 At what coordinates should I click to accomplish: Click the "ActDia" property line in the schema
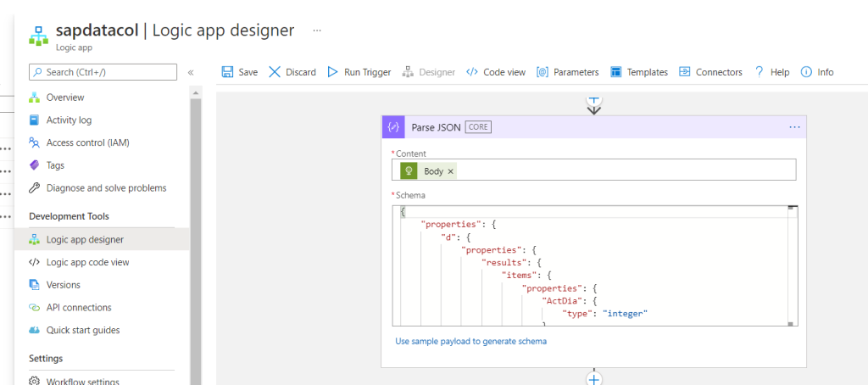coord(569,301)
